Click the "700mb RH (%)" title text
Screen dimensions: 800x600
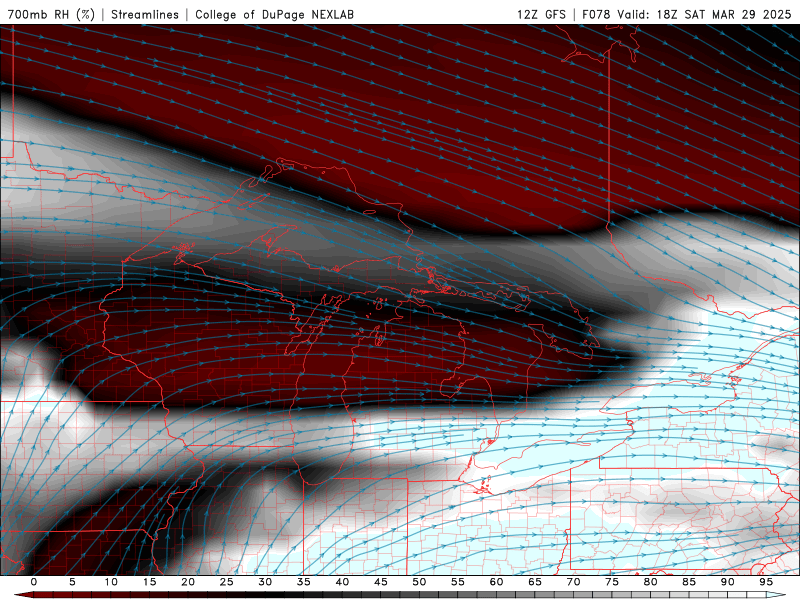coord(51,14)
